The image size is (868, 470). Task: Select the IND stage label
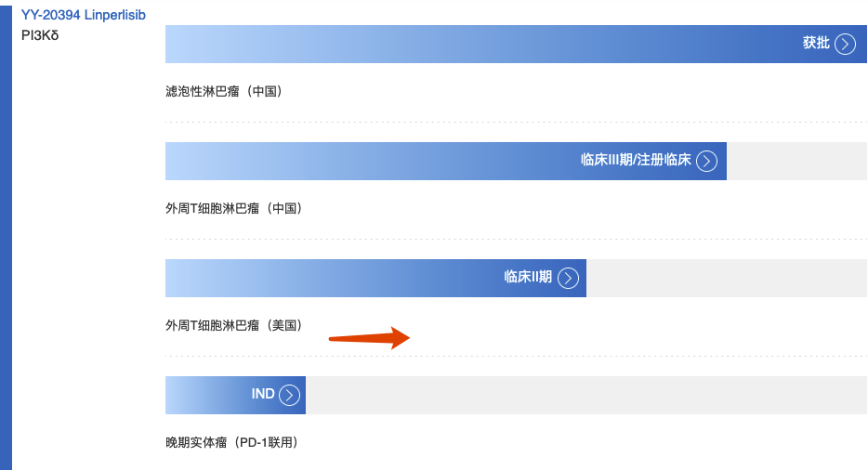coord(263,394)
